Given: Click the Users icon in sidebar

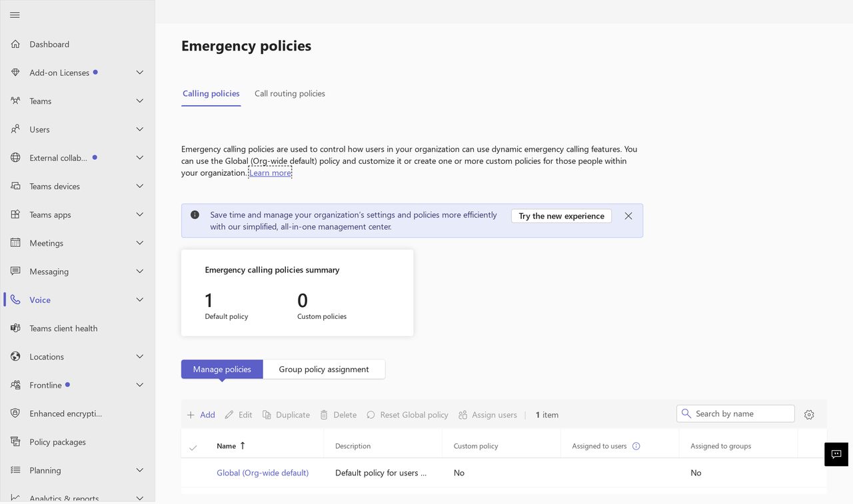Looking at the screenshot, I should [x=15, y=129].
